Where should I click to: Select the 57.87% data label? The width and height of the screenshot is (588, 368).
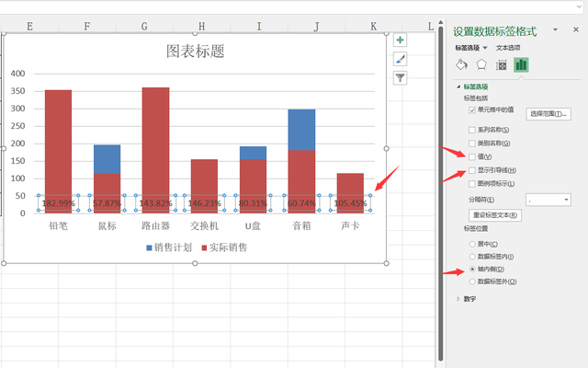(107, 203)
